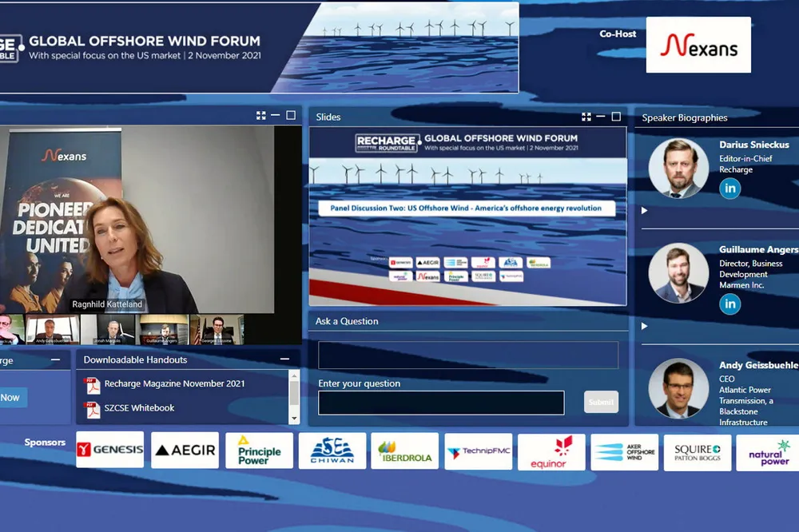Open Recharge Magazine November 2021 handout
Image resolution: width=799 pixels, height=532 pixels.
click(x=174, y=383)
